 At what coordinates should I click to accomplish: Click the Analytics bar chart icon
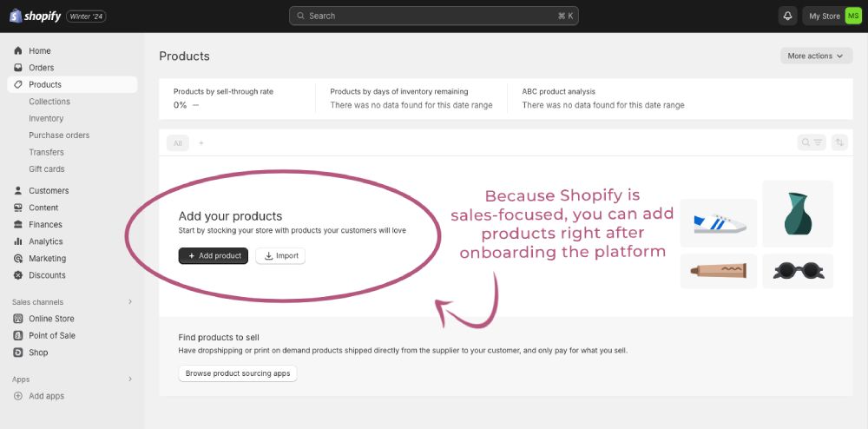(x=18, y=241)
